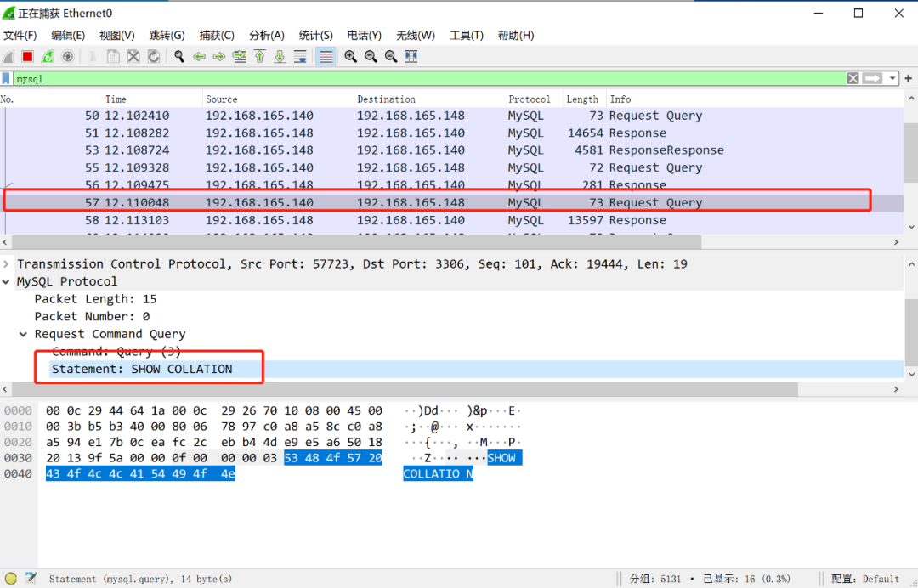This screenshot has width=918, height=588.
Task: Open capture options gear icon
Action: (68, 56)
